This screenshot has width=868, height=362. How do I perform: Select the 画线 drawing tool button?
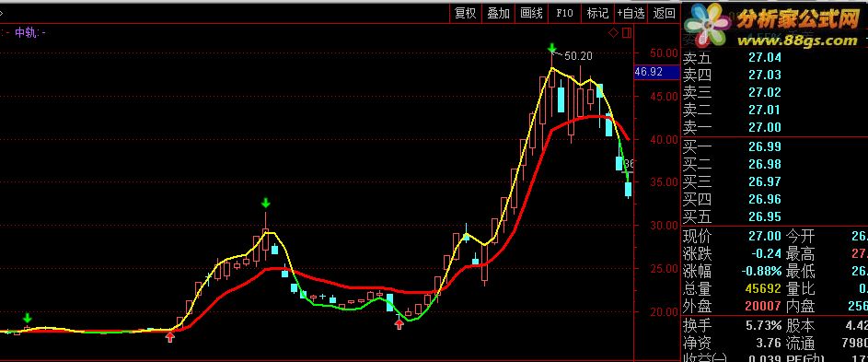click(x=531, y=13)
